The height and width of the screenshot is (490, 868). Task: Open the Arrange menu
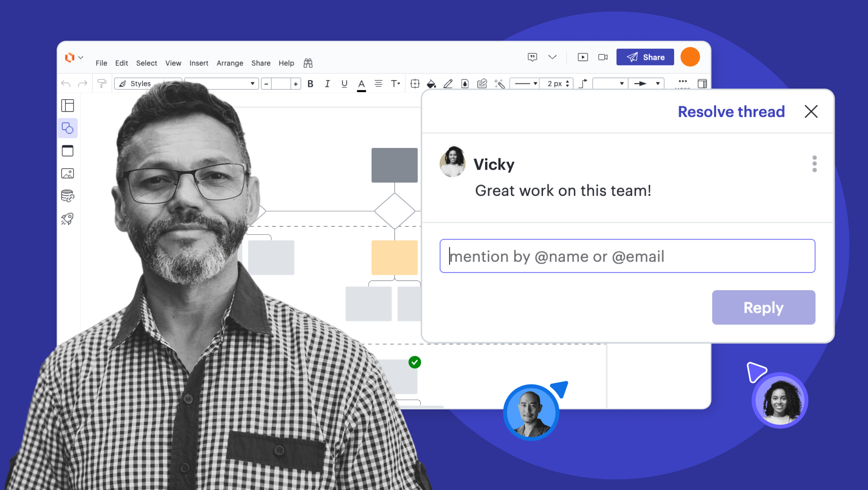point(229,63)
